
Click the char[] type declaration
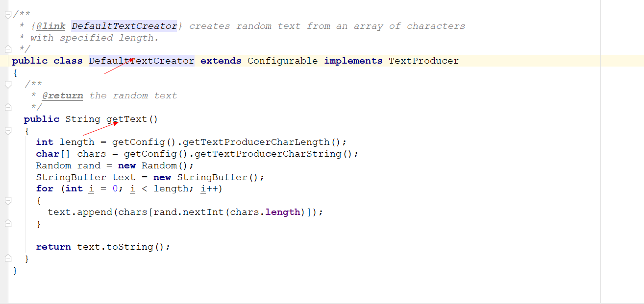coord(54,154)
